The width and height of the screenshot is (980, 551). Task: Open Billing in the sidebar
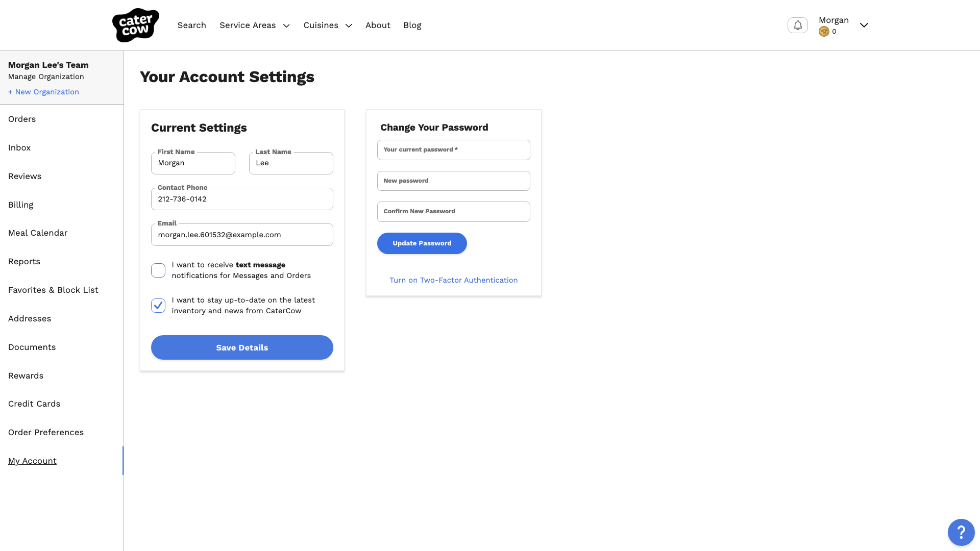coord(20,205)
